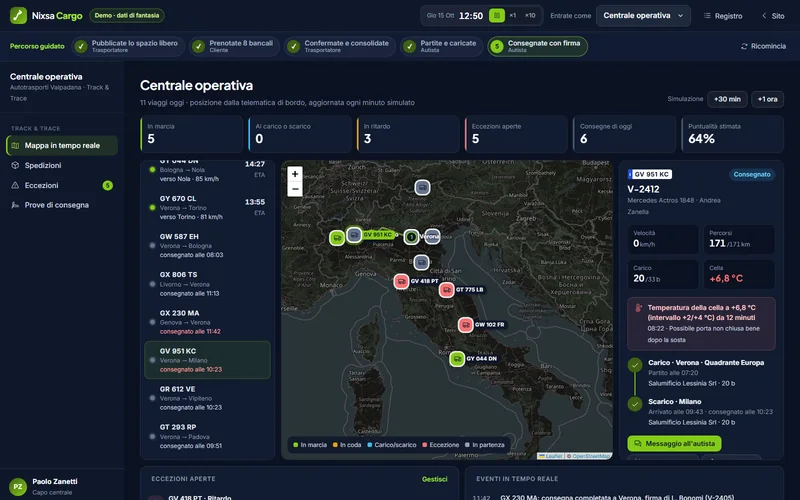
Task: Click the Consegne di oggi card
Action: click(624, 134)
